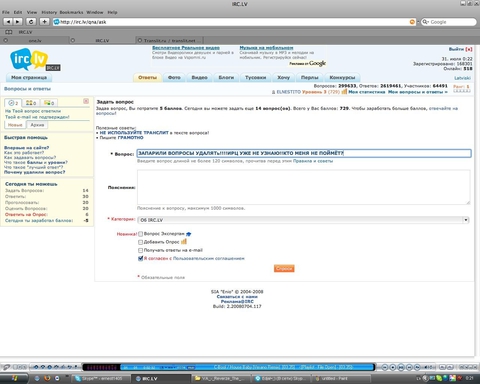Enable Получать ответы на e-mail checkbox

coord(141,250)
